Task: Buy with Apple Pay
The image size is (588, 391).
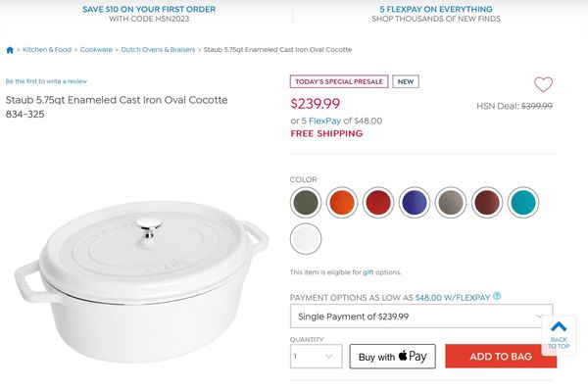Action: tap(393, 356)
